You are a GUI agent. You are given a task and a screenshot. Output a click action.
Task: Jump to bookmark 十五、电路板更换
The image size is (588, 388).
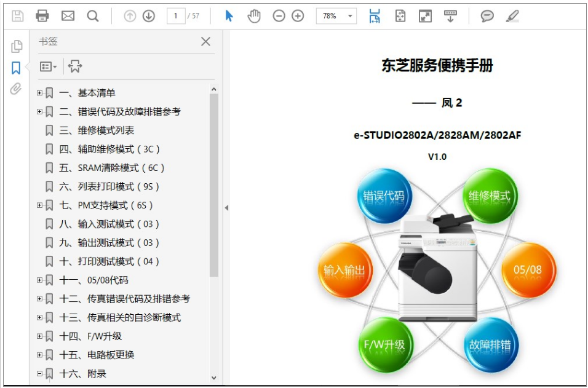(97, 355)
